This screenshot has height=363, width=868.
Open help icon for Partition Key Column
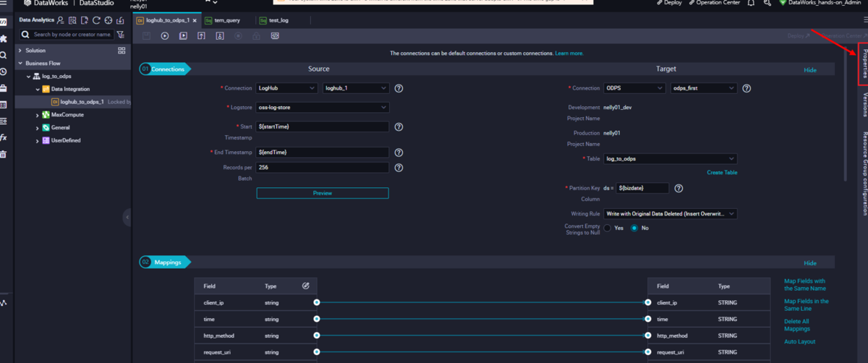click(x=678, y=188)
